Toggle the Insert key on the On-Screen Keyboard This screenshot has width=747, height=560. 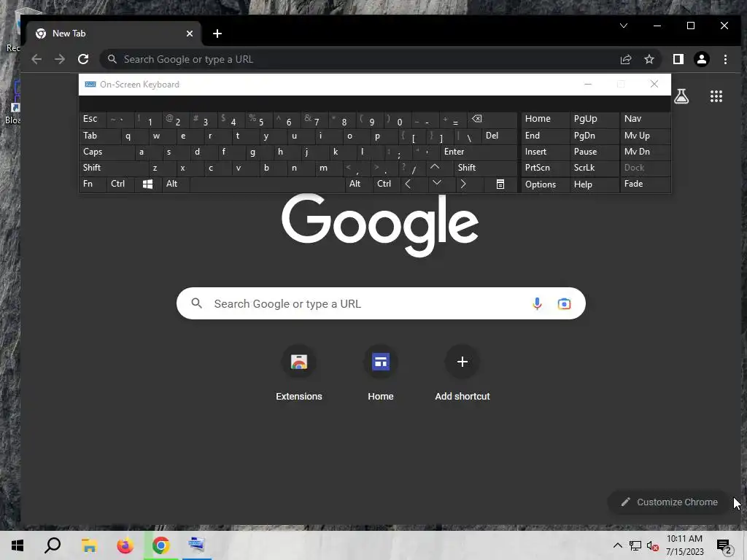pos(546,152)
